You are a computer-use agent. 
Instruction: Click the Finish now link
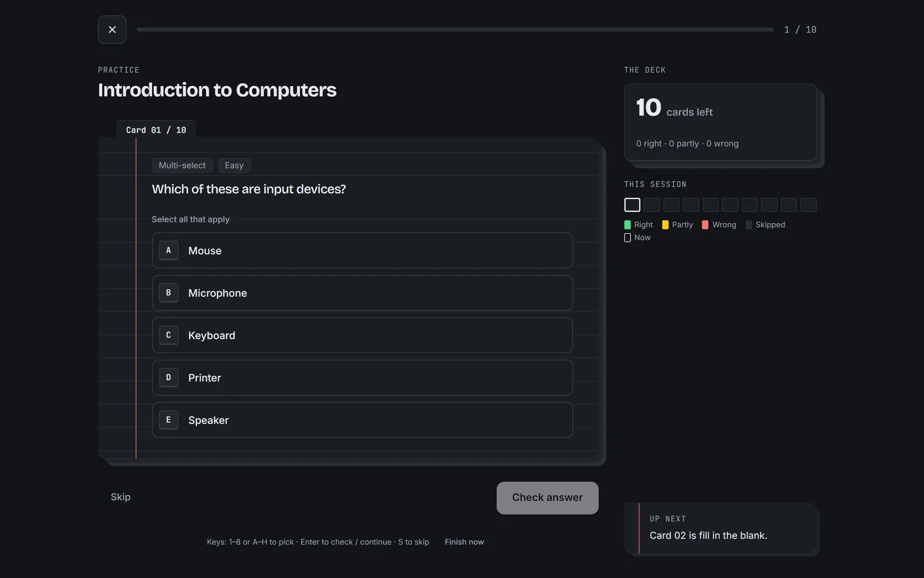[x=465, y=542]
